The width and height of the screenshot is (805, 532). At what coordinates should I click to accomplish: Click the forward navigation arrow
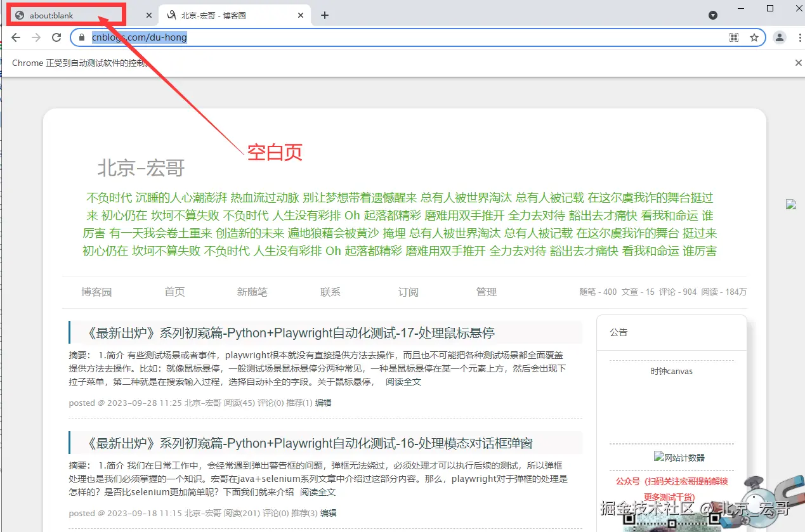[36, 37]
